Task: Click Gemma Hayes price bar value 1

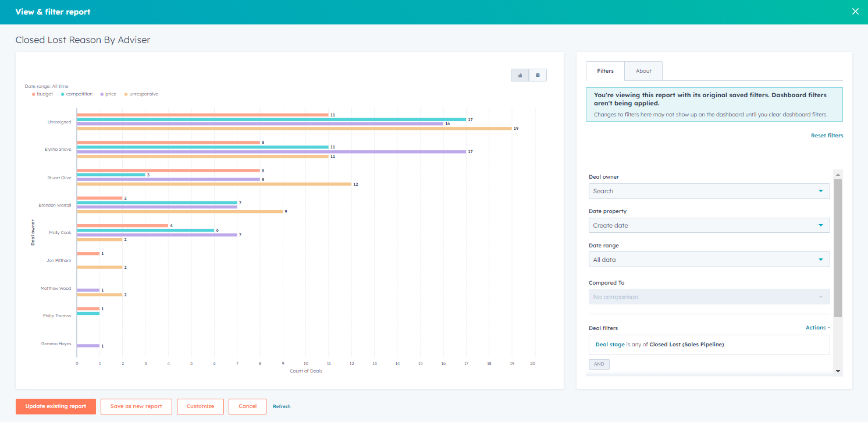Action: pos(88,346)
